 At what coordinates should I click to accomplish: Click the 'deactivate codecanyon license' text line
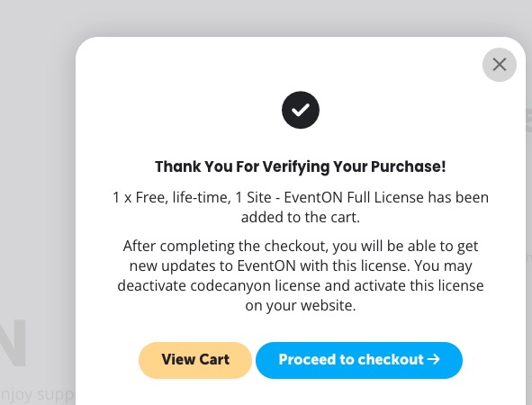pyautogui.click(x=301, y=285)
